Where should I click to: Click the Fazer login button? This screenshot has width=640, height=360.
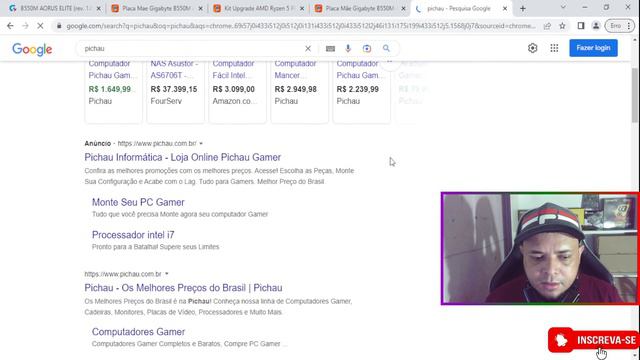coord(593,48)
